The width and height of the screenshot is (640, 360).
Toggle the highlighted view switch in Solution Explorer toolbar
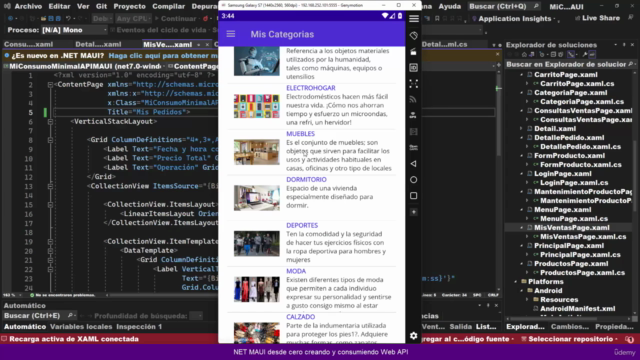tap(571, 54)
